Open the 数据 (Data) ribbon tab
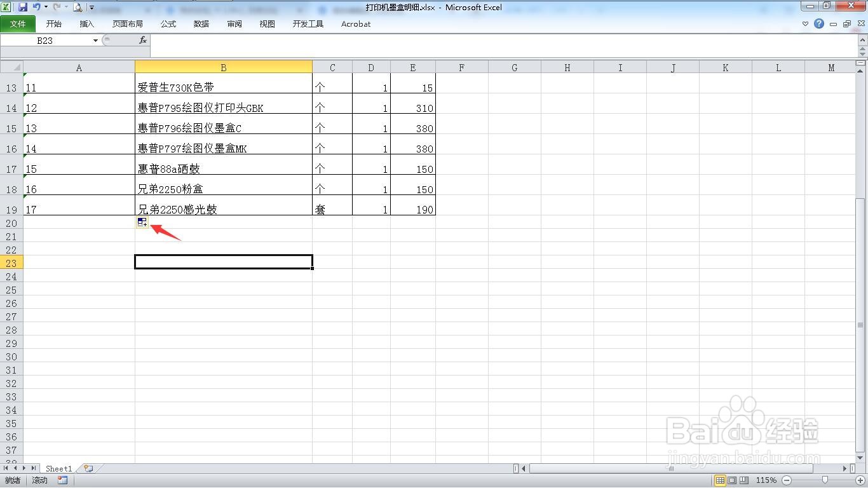868x488 pixels. coord(201,24)
